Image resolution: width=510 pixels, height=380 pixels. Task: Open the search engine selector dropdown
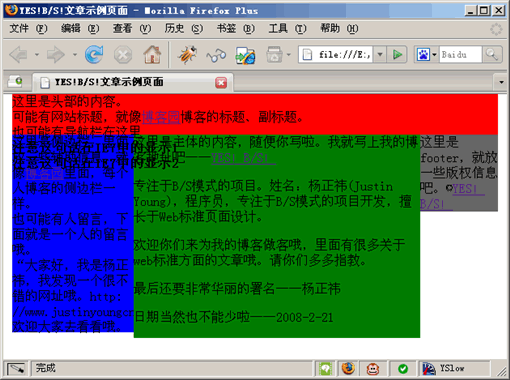coord(434,54)
